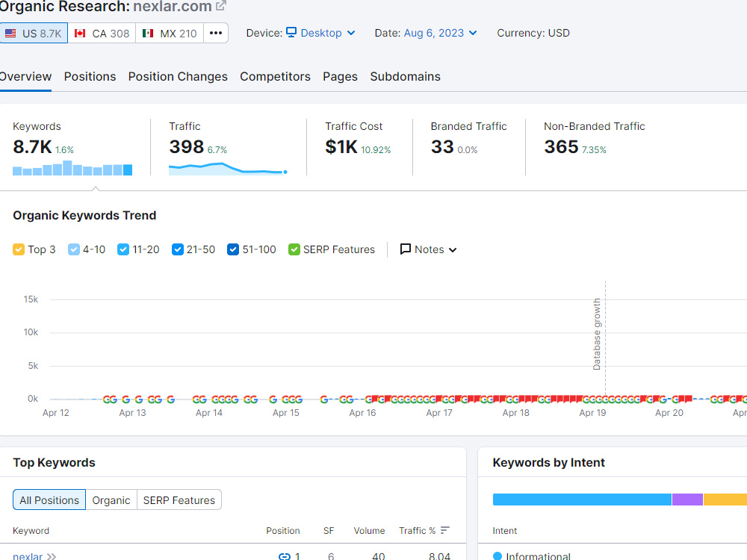Open the external link icon beside nexlar.com
This screenshot has height=560, width=747.
(x=220, y=6)
